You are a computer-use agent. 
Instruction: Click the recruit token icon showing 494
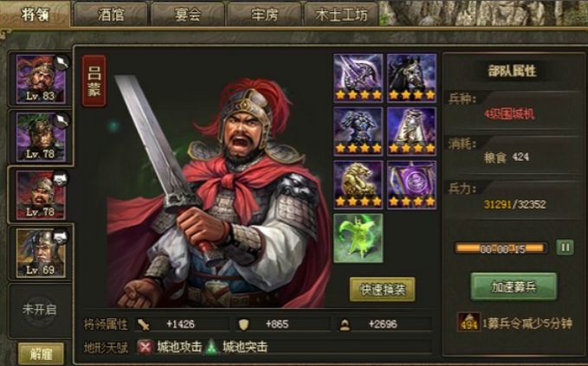(468, 322)
